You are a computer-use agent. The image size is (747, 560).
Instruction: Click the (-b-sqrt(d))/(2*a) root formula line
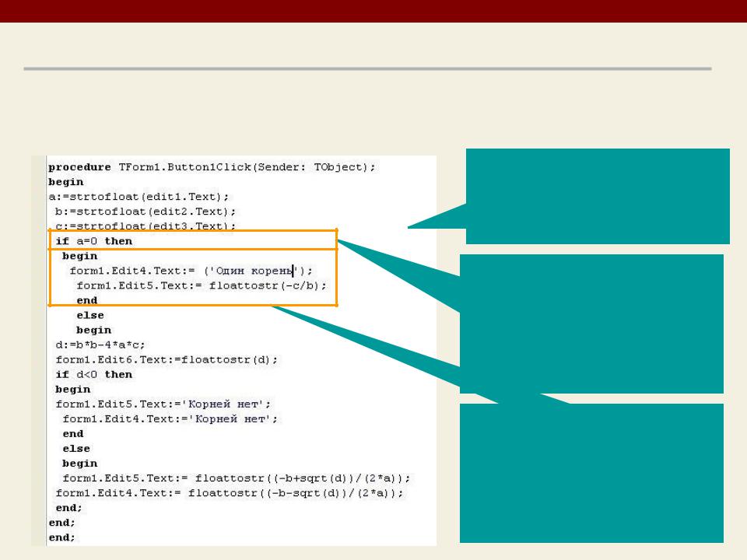pyautogui.click(x=229, y=493)
